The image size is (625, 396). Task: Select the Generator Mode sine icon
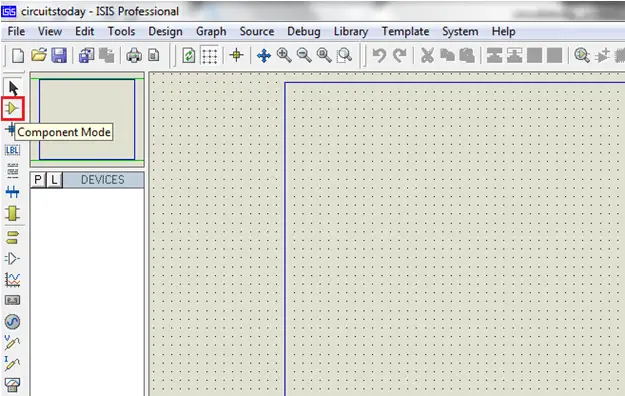(12, 321)
